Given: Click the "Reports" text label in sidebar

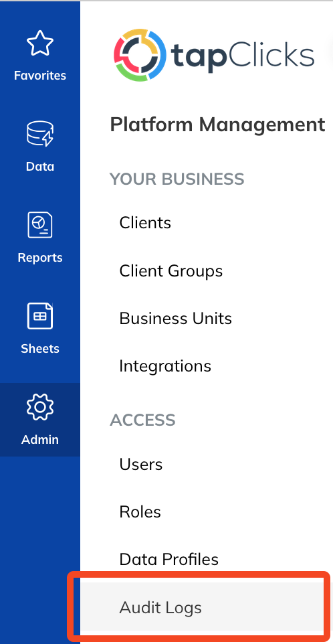Looking at the screenshot, I should (x=39, y=258).
